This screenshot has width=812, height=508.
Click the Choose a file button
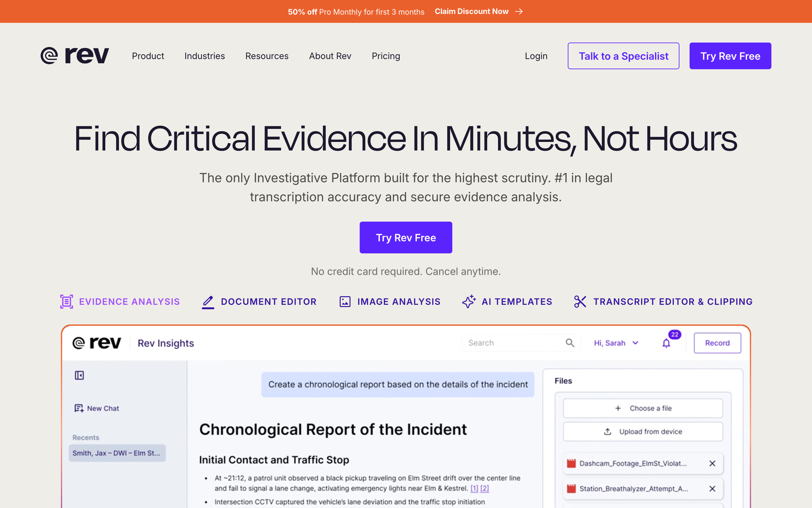[x=643, y=408]
